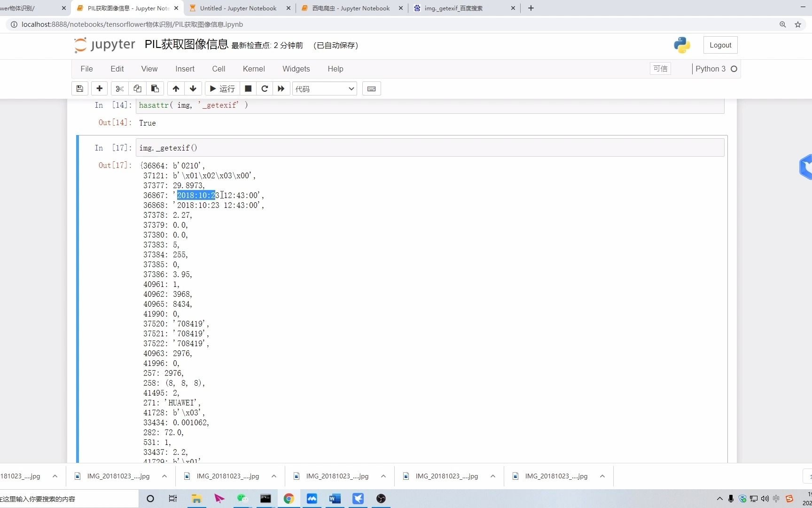Cut selected cells with scissors icon
Viewport: 812px width, 508px height.
pyautogui.click(x=119, y=89)
